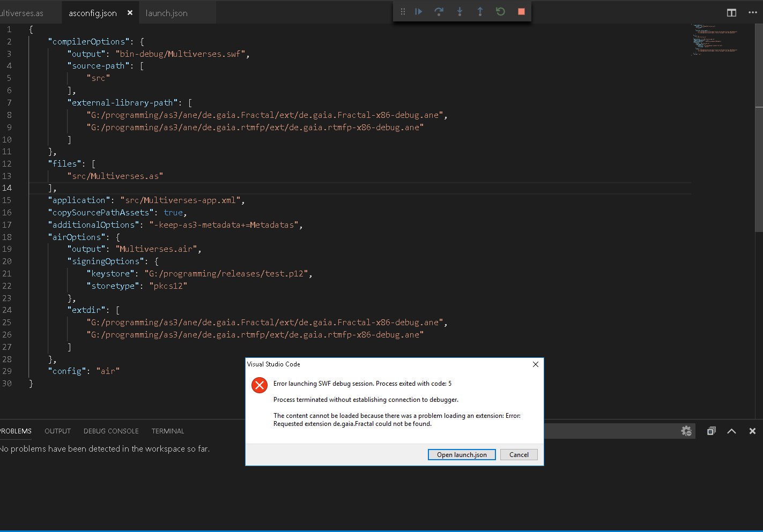
Task: Close the asconfig.json tab
Action: (x=129, y=12)
